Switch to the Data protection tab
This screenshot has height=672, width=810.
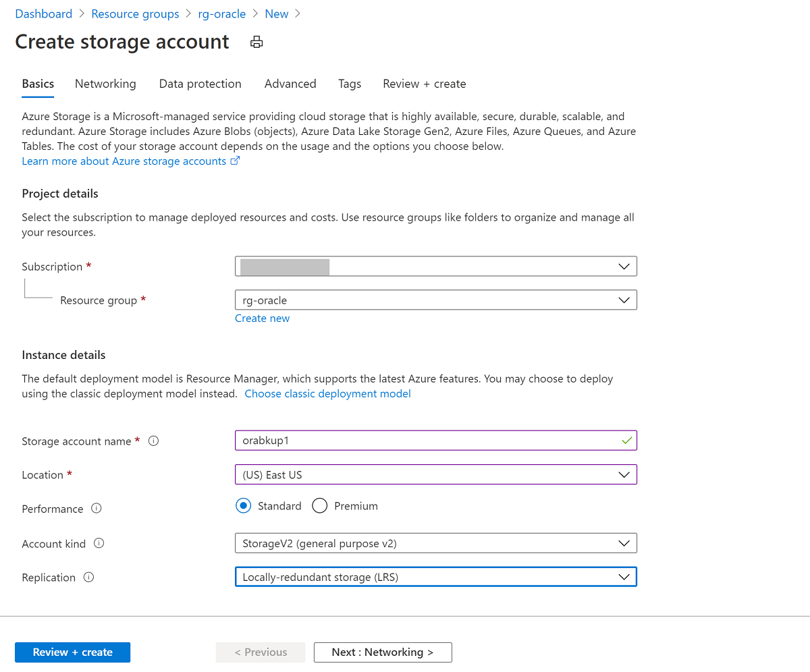200,84
